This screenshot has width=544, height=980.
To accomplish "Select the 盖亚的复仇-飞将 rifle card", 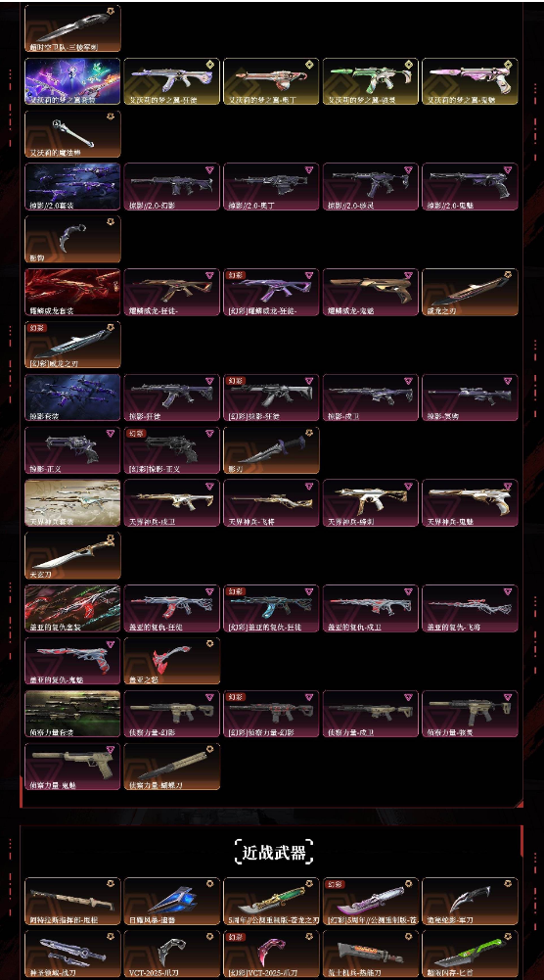I will tap(470, 608).
